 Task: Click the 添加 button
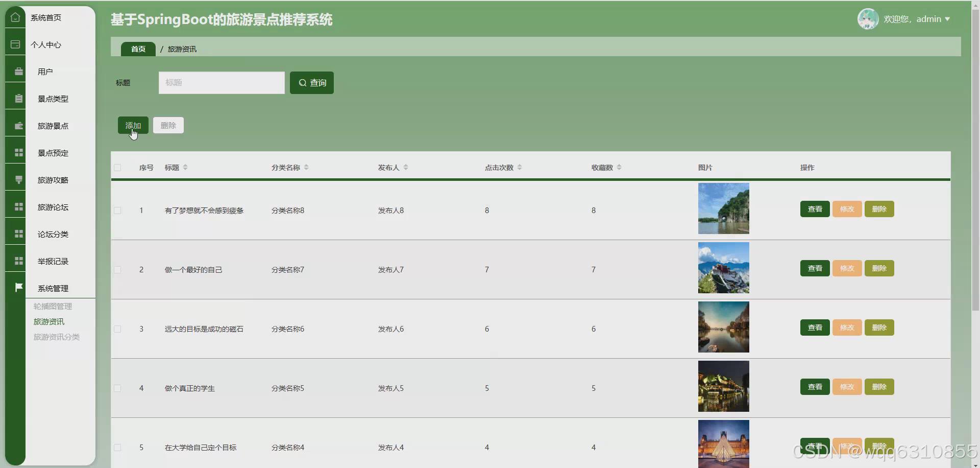[x=133, y=125]
